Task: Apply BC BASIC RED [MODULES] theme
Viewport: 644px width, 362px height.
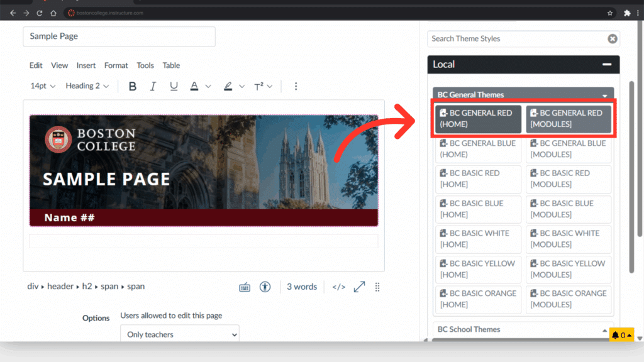Action: (x=569, y=179)
